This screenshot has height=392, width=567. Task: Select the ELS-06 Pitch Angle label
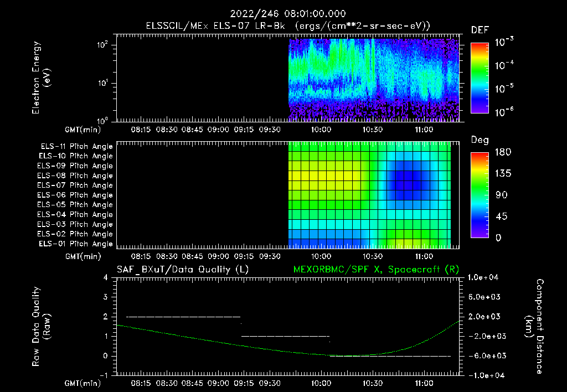point(75,195)
